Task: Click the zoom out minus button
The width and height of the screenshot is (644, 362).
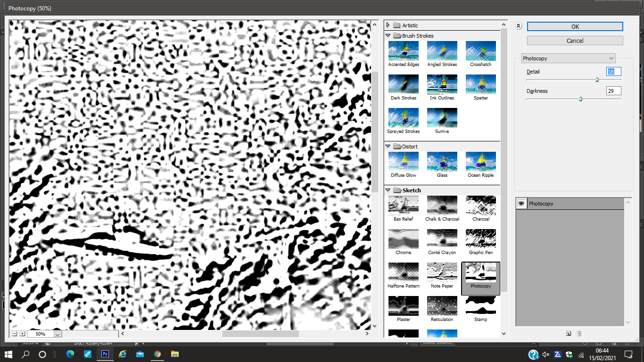Action: click(14, 334)
